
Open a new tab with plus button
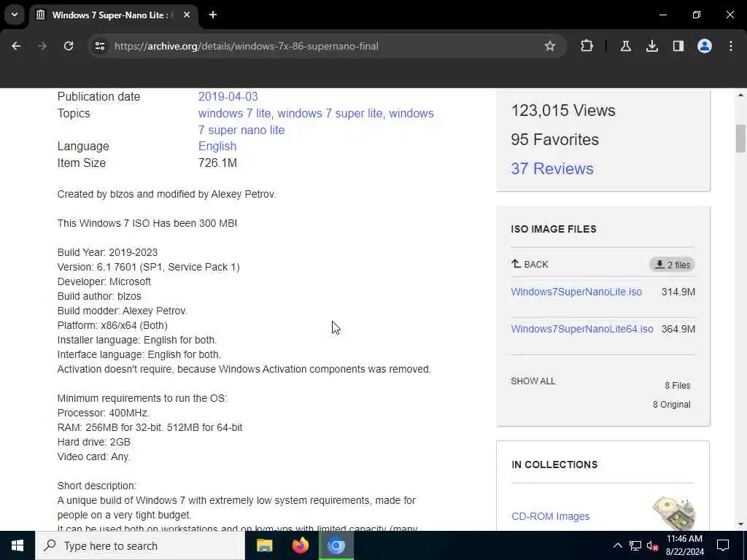[213, 15]
